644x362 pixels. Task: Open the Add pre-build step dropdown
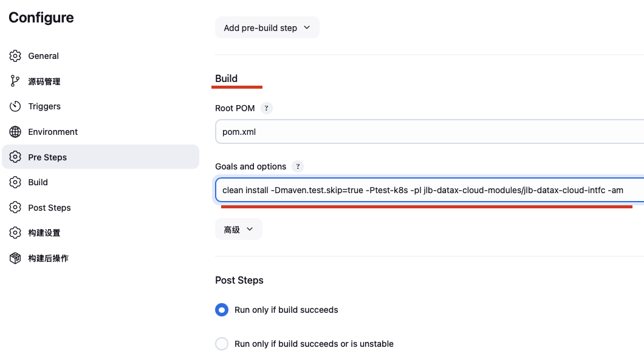pos(267,28)
